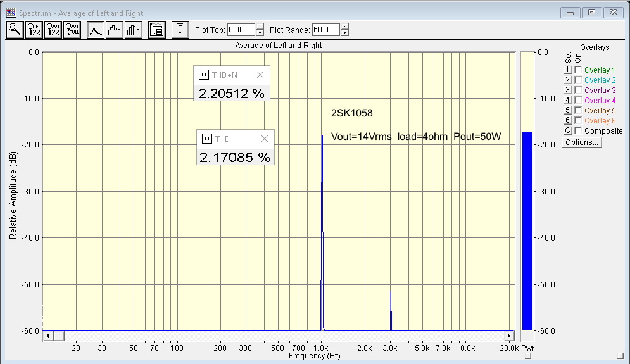Viewport: 630px width, 364px height.
Task: Select the stepped plot style icon
Action: point(115,30)
